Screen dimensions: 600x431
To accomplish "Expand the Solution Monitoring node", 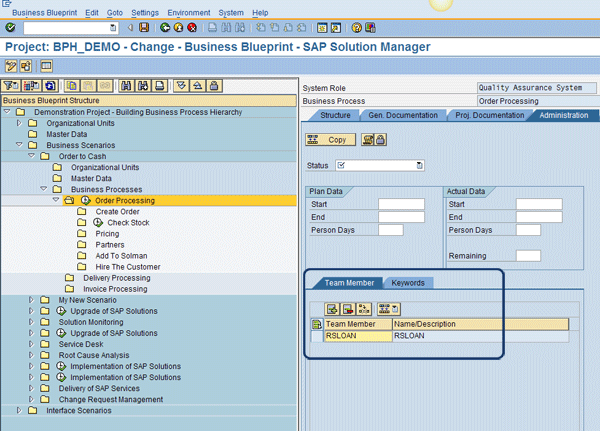I will [x=31, y=322].
